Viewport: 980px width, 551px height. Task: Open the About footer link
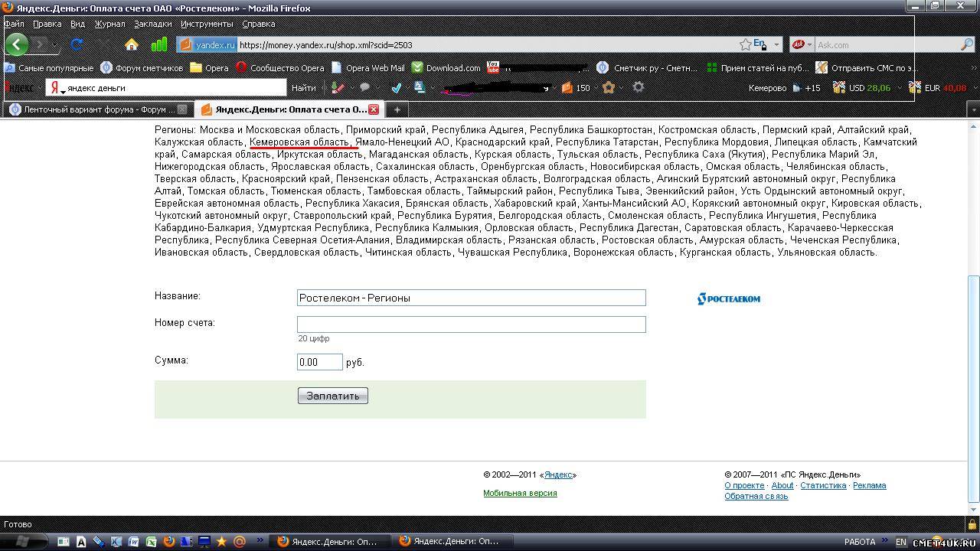click(782, 485)
